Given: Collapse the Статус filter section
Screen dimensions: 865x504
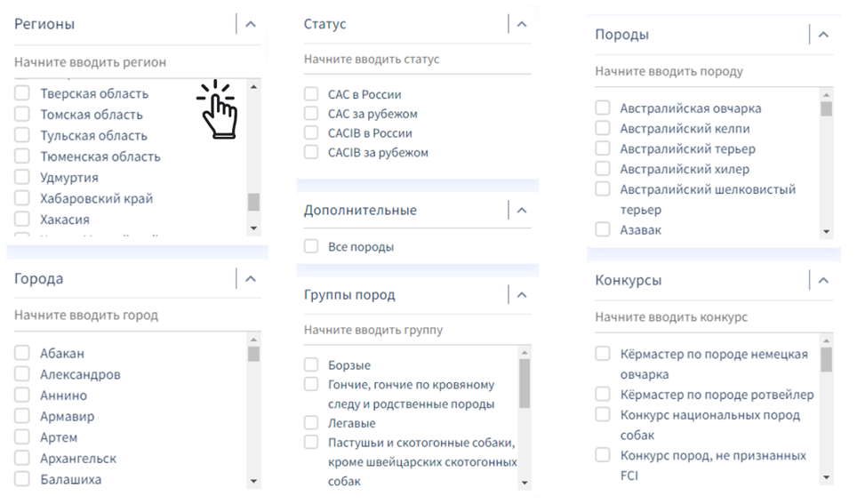Looking at the screenshot, I should (x=522, y=25).
